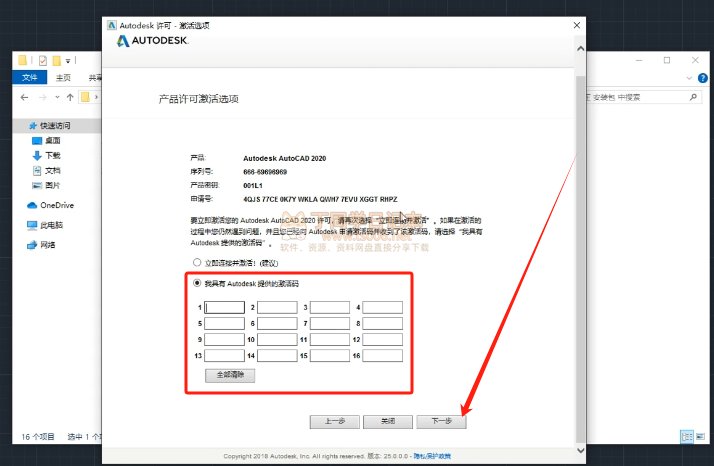The height and width of the screenshot is (466, 714).
Task: Click activation code field 13
Action: [x=224, y=355]
